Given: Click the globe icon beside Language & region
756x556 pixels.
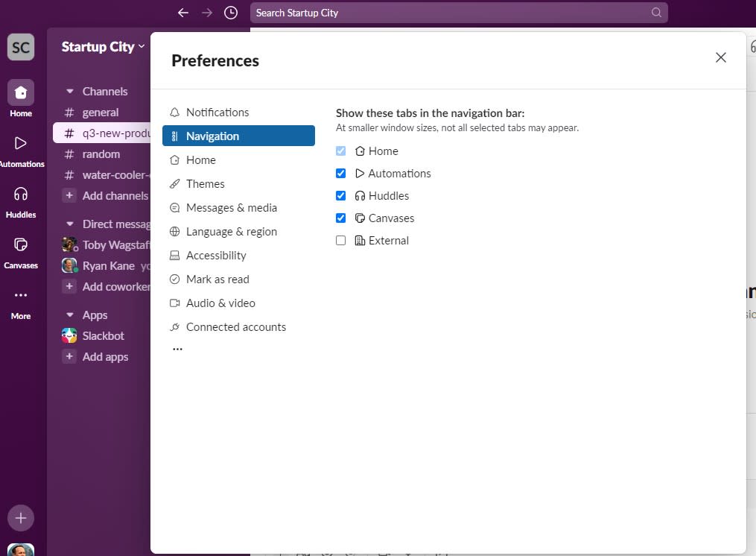Looking at the screenshot, I should (x=174, y=232).
